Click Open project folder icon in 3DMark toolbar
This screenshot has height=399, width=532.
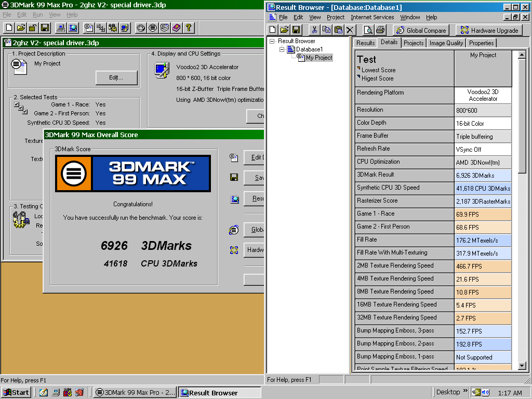coord(21,28)
